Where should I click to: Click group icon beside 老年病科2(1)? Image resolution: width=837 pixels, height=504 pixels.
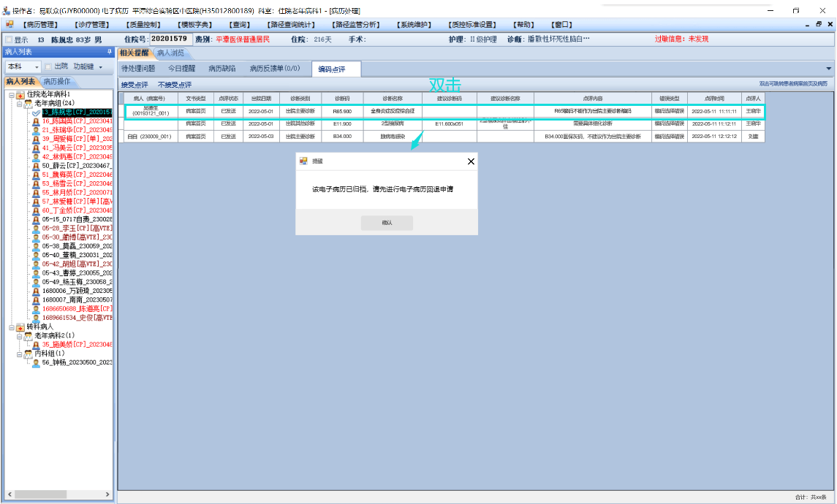pyautogui.click(x=29, y=336)
